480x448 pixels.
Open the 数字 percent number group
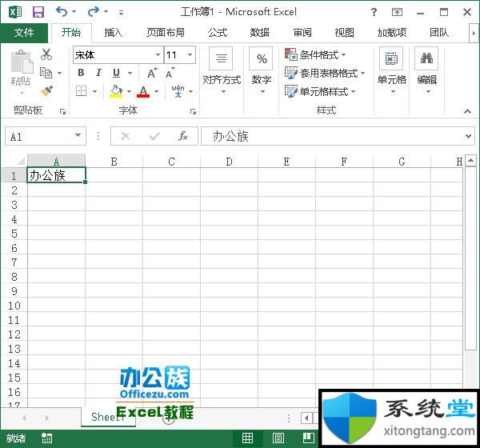pyautogui.click(x=261, y=70)
